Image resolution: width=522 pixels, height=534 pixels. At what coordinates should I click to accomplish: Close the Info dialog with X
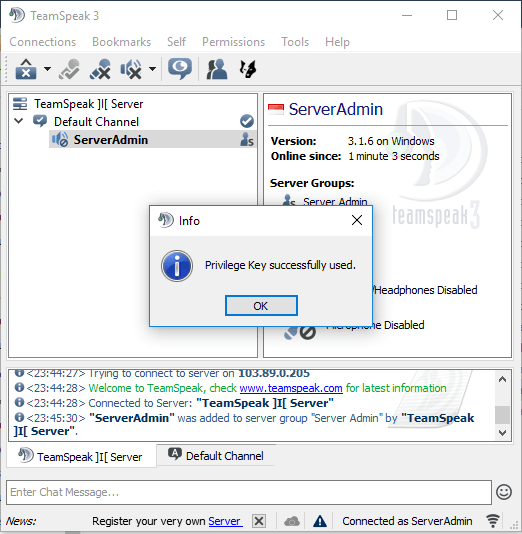357,220
